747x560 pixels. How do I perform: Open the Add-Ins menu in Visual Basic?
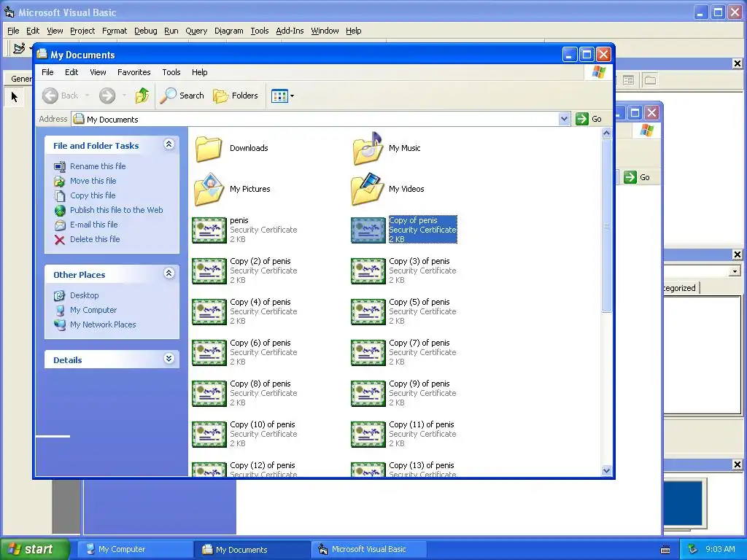point(290,31)
